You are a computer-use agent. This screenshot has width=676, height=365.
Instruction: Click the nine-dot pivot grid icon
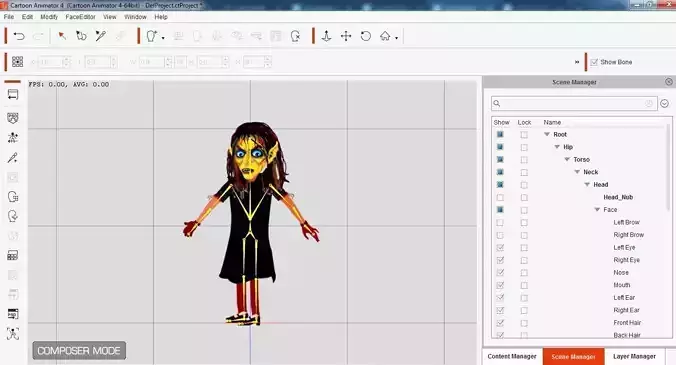coord(17,62)
